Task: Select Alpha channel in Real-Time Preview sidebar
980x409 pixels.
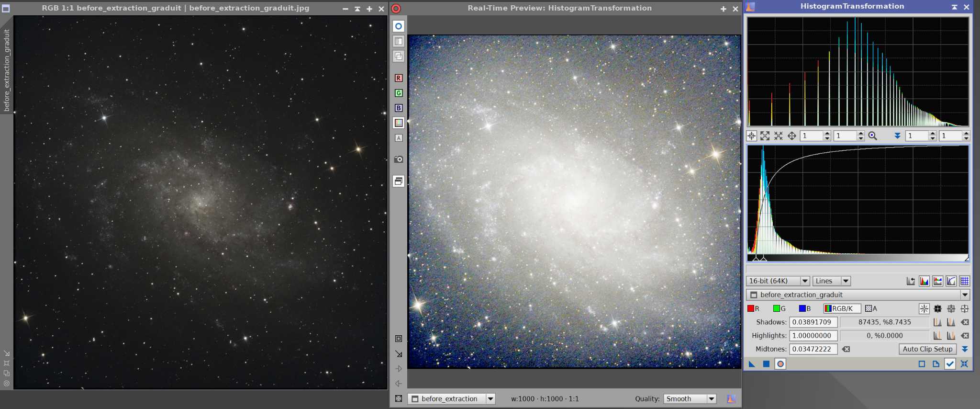Action: point(398,138)
